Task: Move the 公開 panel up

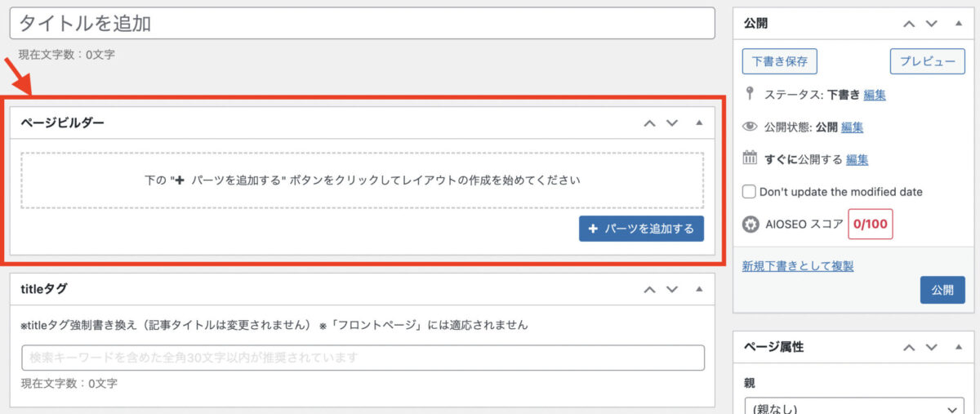Action: click(x=909, y=24)
